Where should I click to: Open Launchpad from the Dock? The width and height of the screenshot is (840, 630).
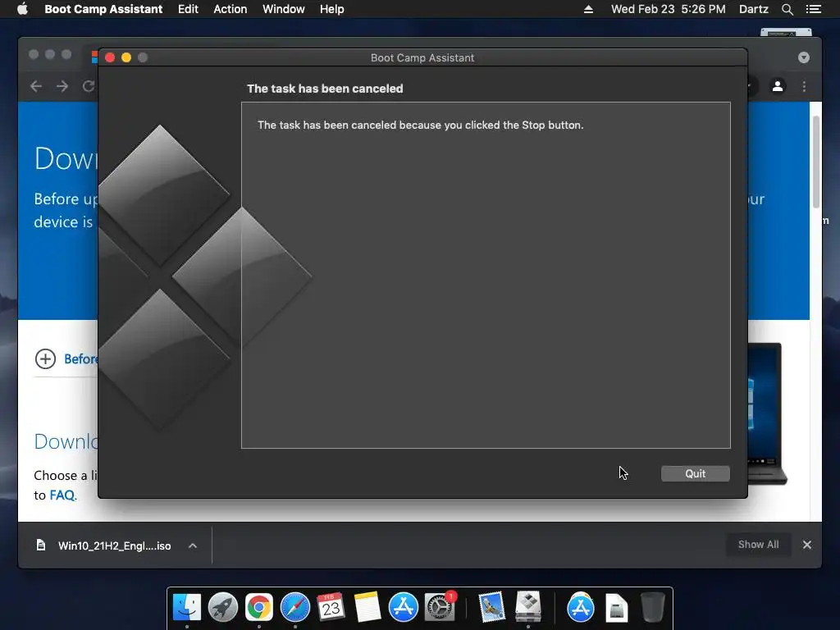click(223, 608)
